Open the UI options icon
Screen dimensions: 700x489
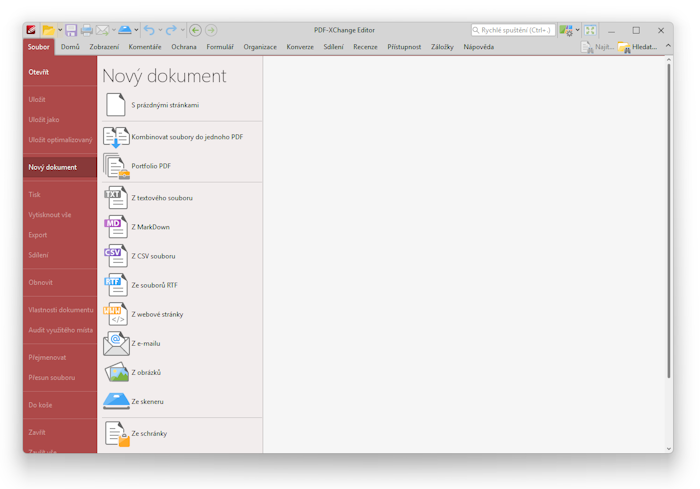[566, 30]
